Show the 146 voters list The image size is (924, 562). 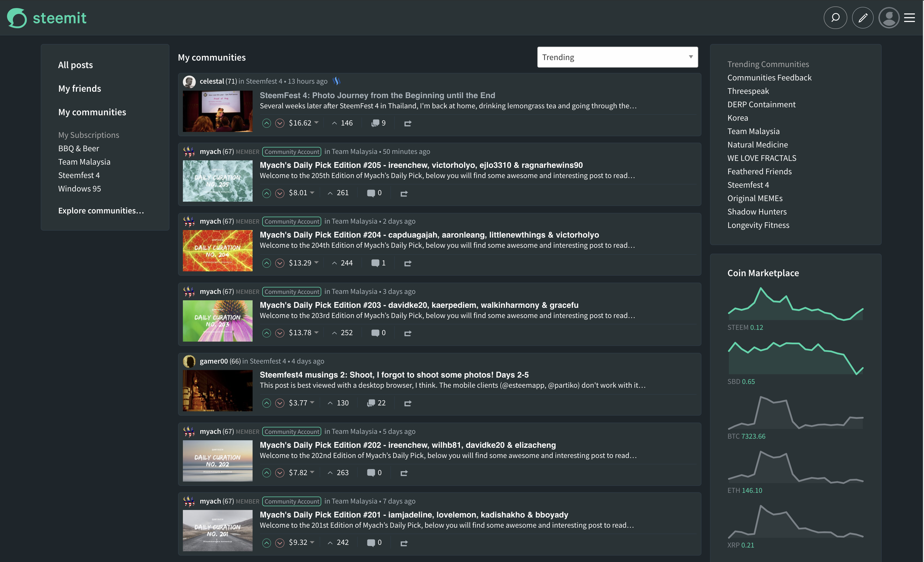click(342, 123)
